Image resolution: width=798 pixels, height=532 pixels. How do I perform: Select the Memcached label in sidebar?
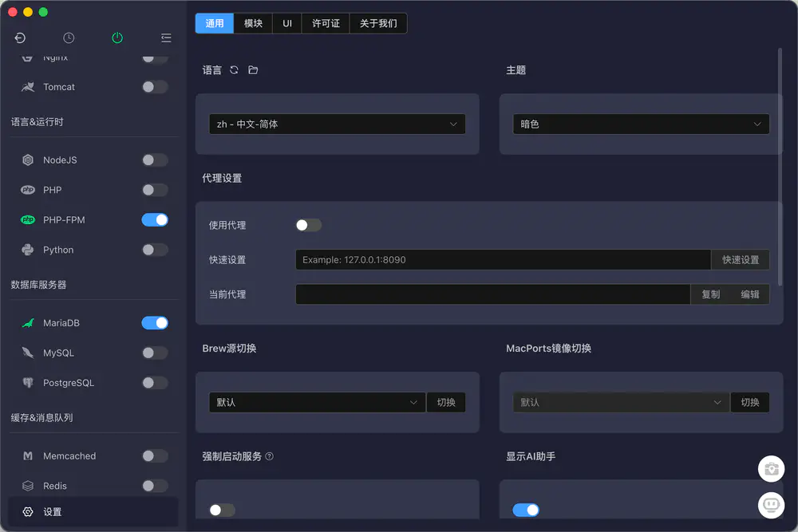[69, 455]
